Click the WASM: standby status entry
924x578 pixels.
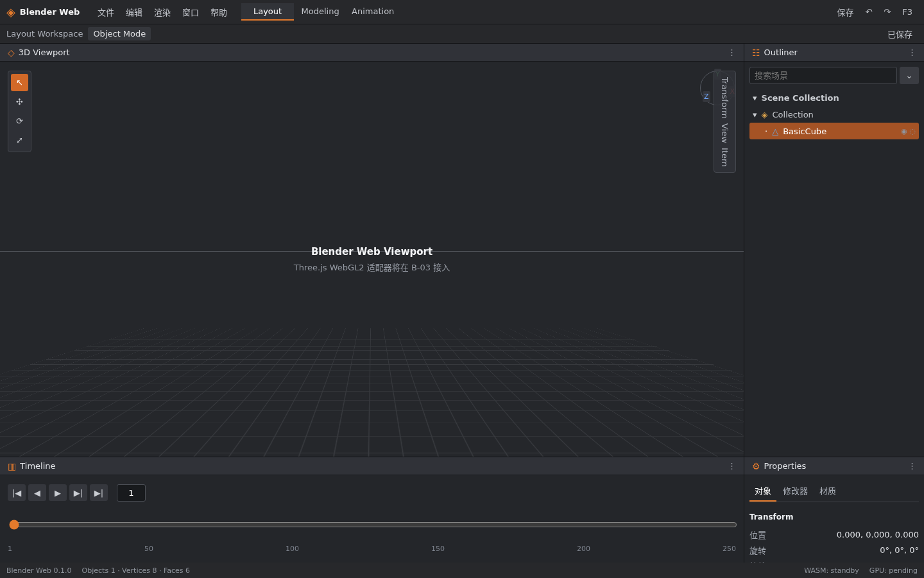coord(831,570)
